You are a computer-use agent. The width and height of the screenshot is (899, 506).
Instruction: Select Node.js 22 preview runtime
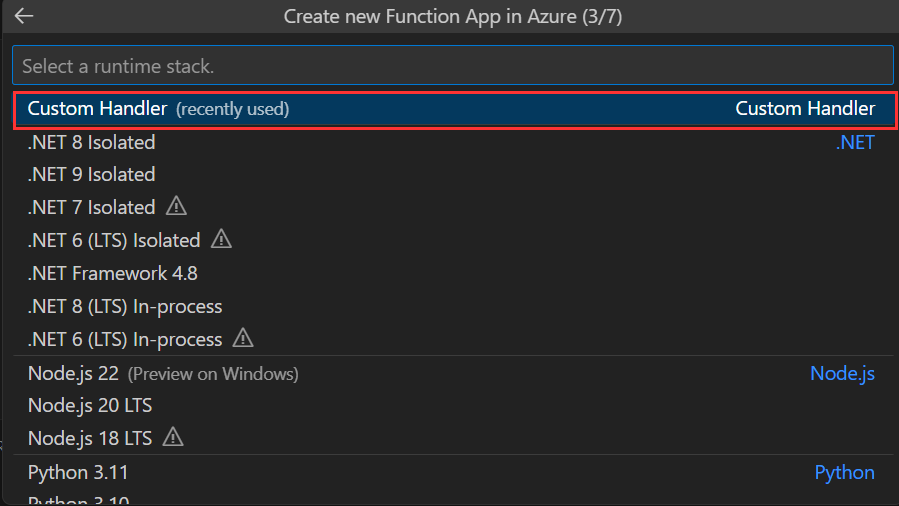pos(453,374)
